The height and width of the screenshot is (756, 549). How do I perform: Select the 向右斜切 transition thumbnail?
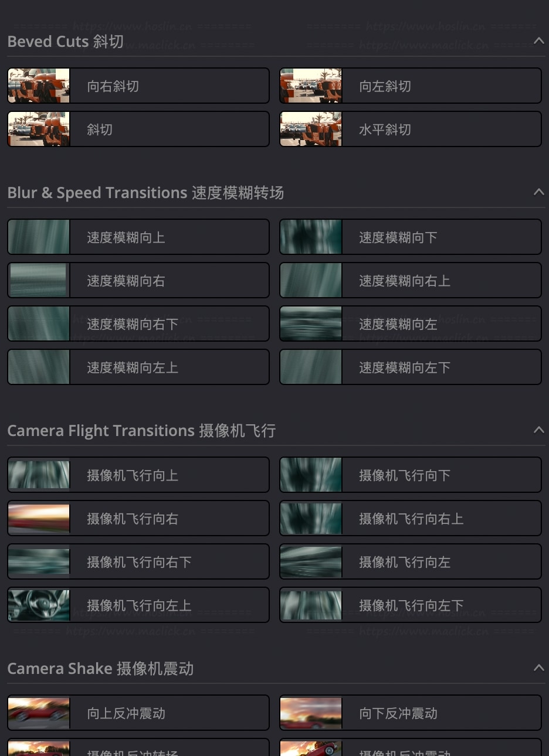39,86
